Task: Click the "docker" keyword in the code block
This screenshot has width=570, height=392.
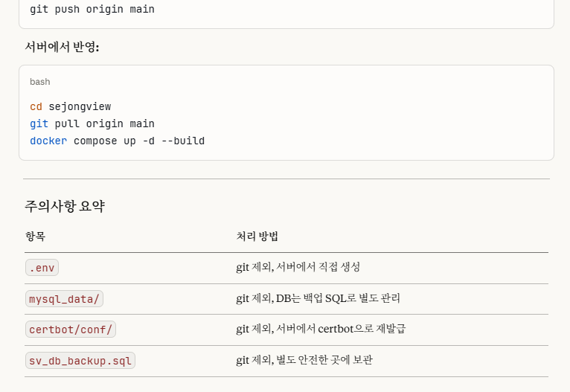Action: (48, 141)
